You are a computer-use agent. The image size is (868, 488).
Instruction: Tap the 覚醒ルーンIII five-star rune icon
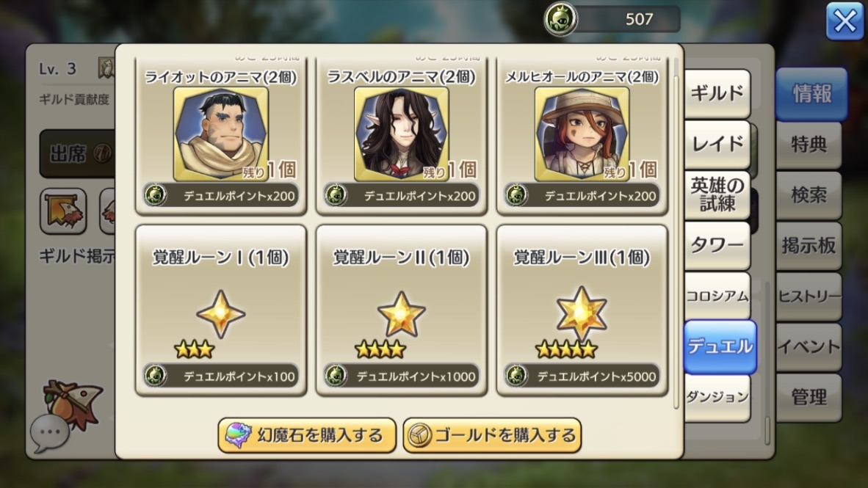(x=582, y=314)
